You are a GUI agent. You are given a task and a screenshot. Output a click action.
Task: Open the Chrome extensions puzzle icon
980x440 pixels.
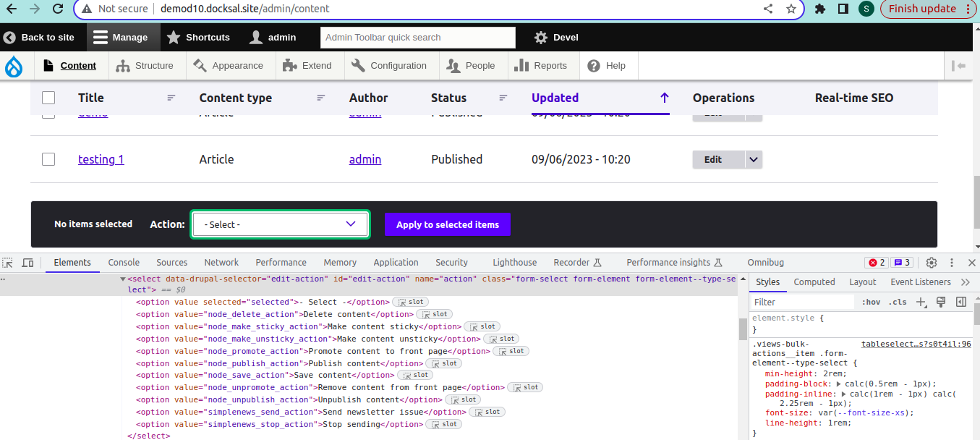[820, 9]
